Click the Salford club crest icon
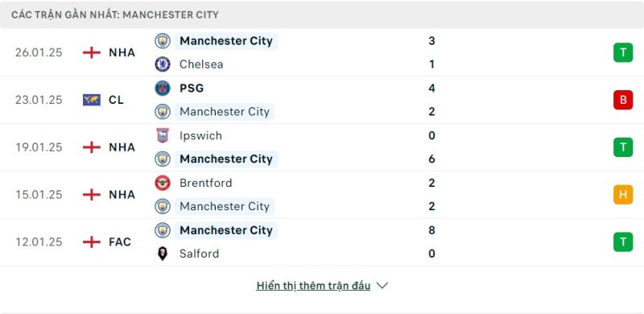Viewport: 644px width, 314px height. (163, 254)
